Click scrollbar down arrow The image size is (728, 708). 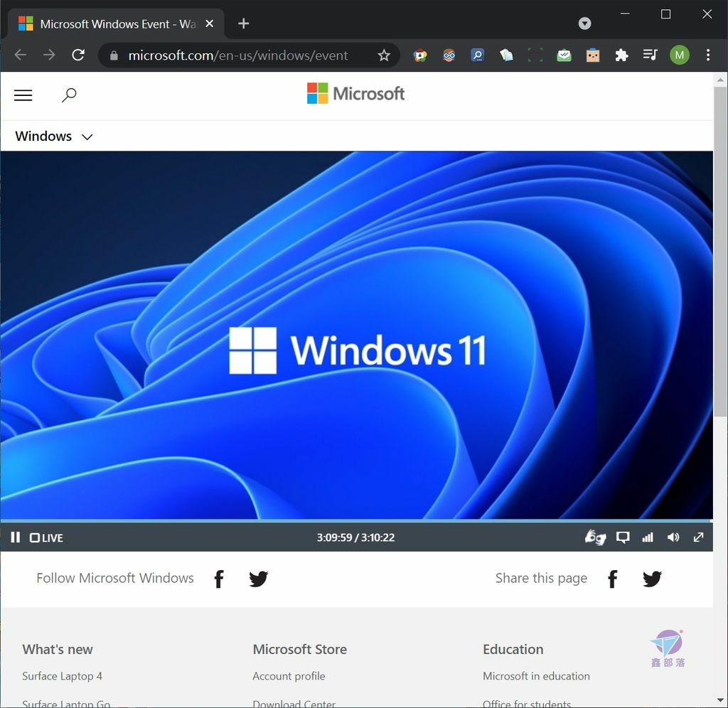[720, 700]
